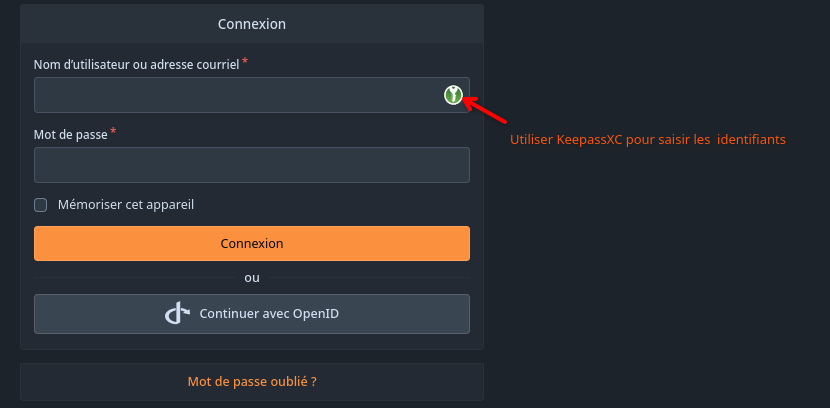Tick the Mémoriser cet appareil checkbox

point(41,205)
